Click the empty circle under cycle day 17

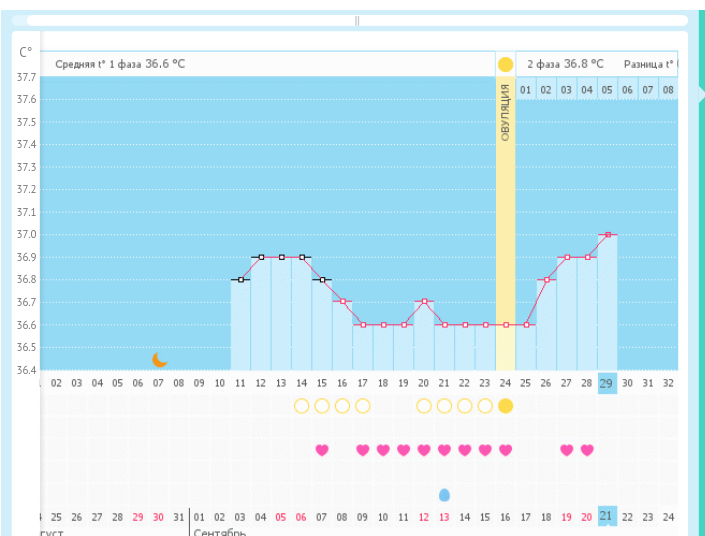click(x=362, y=406)
